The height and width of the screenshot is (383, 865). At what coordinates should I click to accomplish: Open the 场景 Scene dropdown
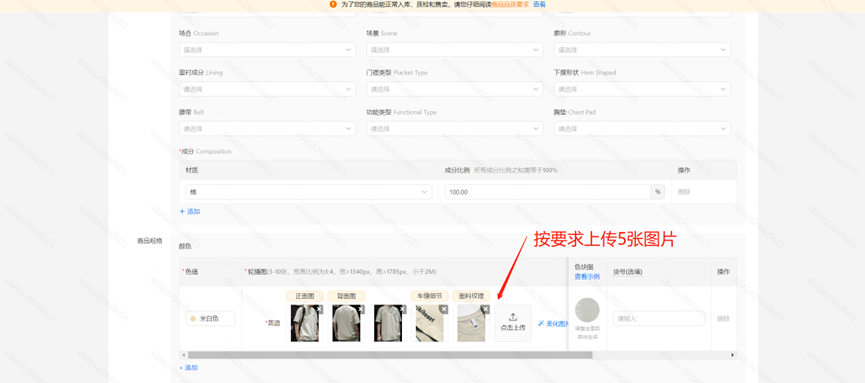pyautogui.click(x=455, y=50)
